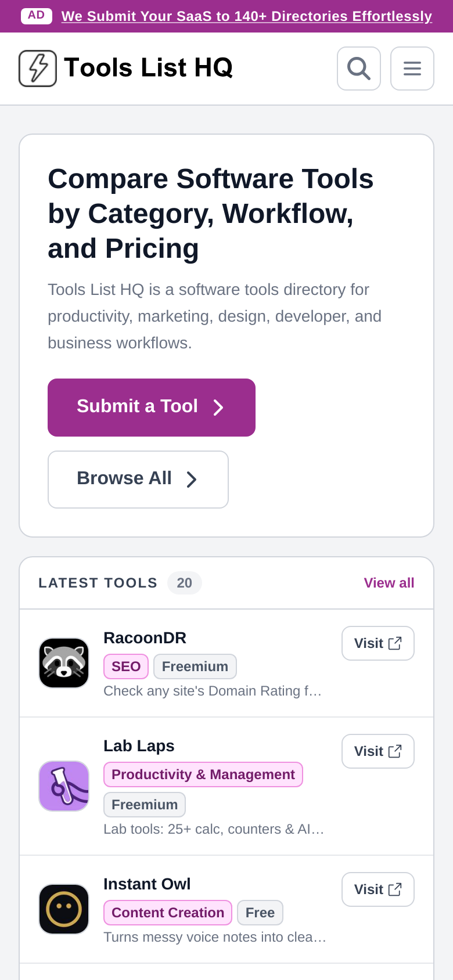Click the LATEST TOOLS section heading

[x=98, y=583]
